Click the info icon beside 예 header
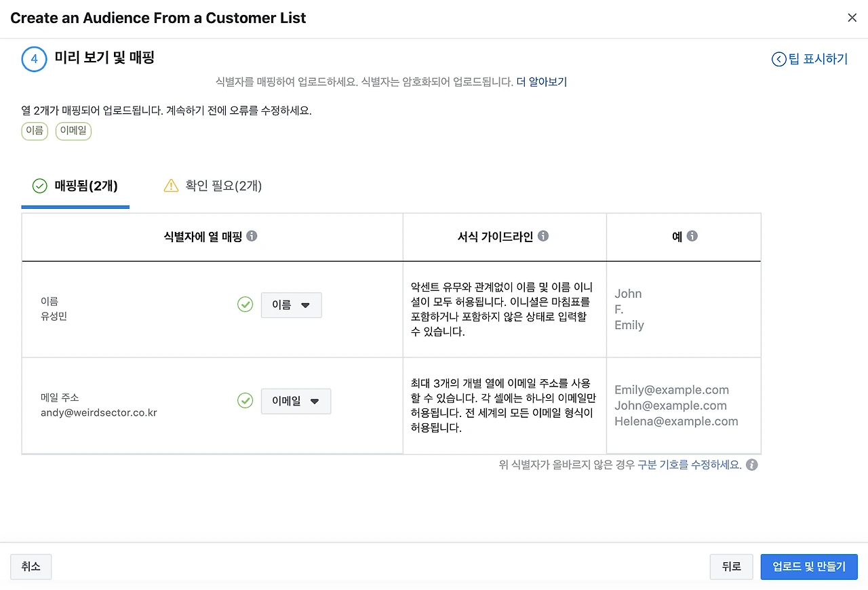The width and height of the screenshot is (868, 590). [x=692, y=236]
